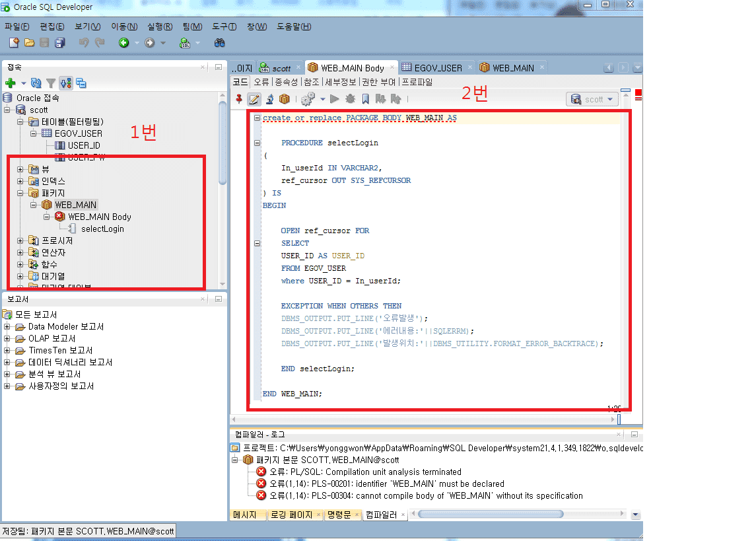Click the green Back navigation arrow
The width and height of the screenshot is (756, 541).
click(x=124, y=43)
